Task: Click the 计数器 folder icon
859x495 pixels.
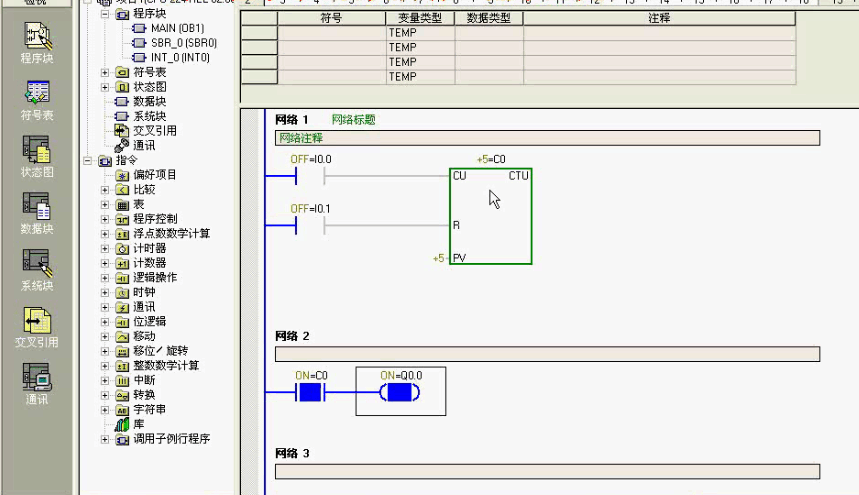Action: 122,263
